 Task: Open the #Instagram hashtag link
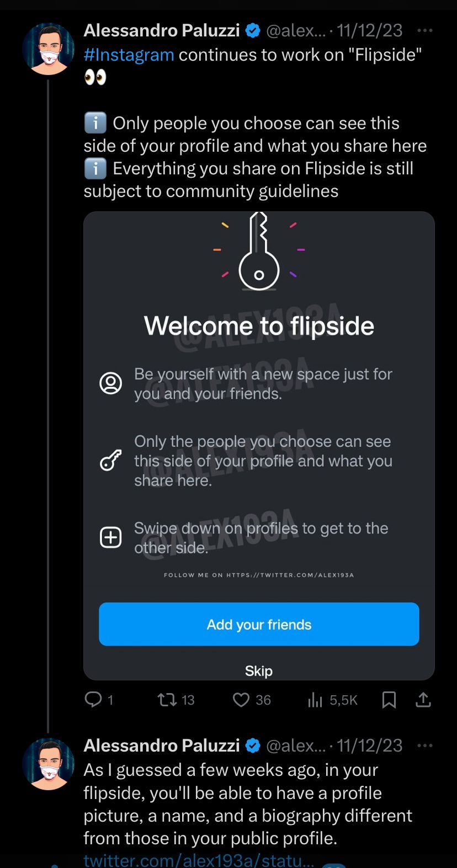pos(129,55)
